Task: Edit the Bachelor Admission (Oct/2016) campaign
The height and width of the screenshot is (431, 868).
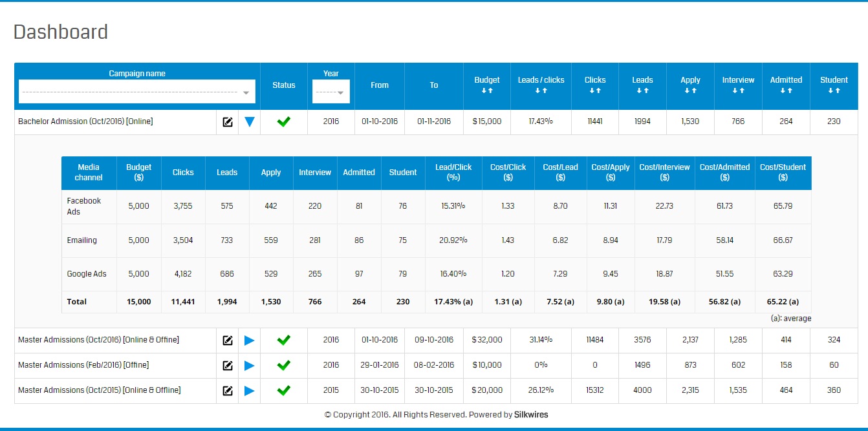Action: (228, 122)
